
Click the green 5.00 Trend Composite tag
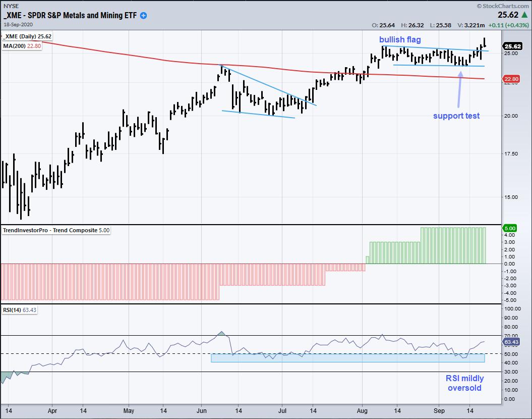tap(510, 228)
